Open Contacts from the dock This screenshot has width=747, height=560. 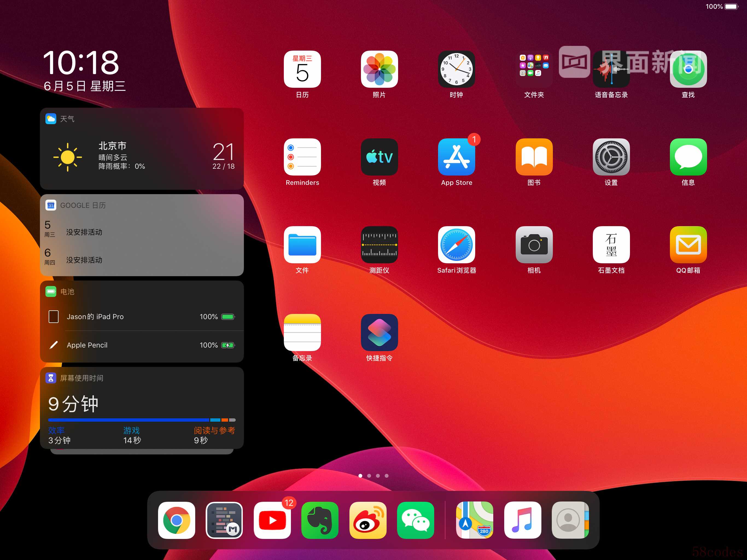tap(570, 520)
